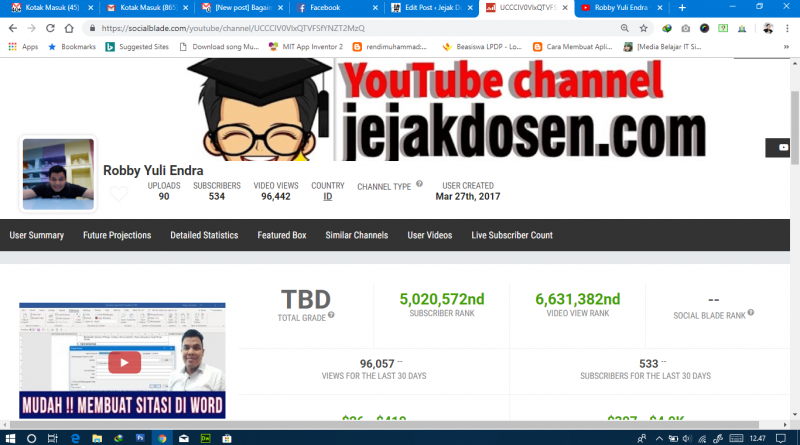Click the 6,631,382nd video view rank value
Screen dimensions: 800x445
578,299
